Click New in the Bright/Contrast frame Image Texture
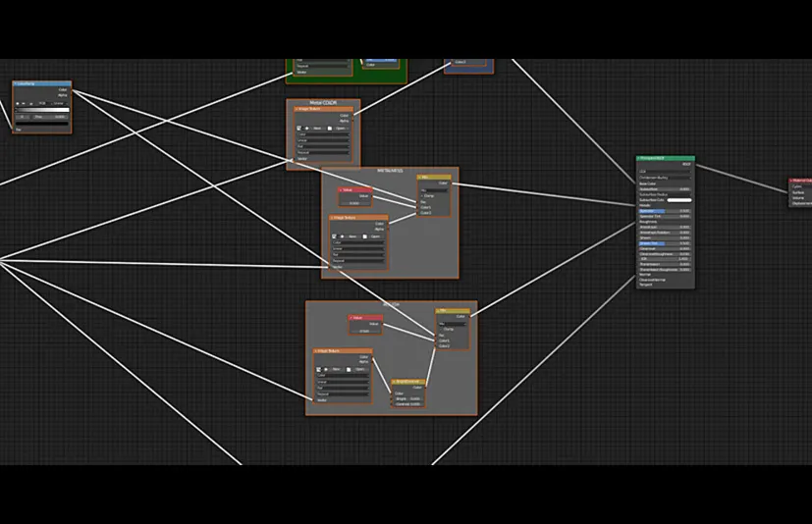812x524 pixels. click(x=336, y=370)
